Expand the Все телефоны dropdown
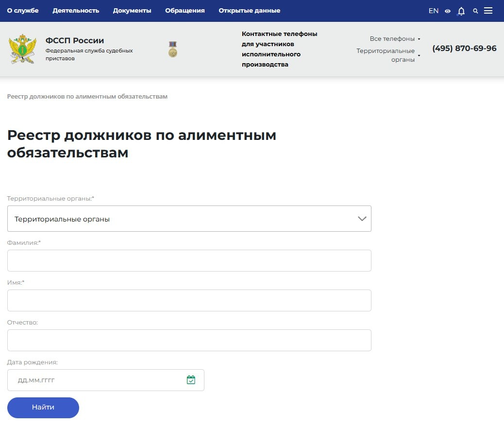 coord(395,38)
